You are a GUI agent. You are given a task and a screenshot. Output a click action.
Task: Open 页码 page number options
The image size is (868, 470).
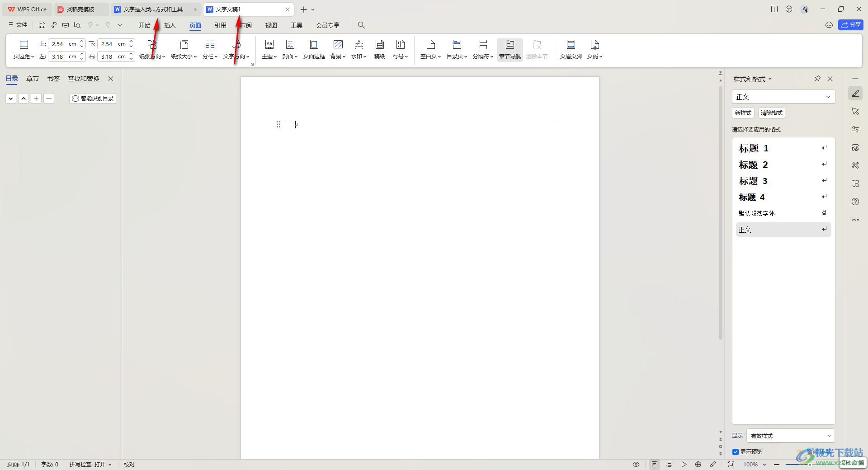(x=595, y=50)
